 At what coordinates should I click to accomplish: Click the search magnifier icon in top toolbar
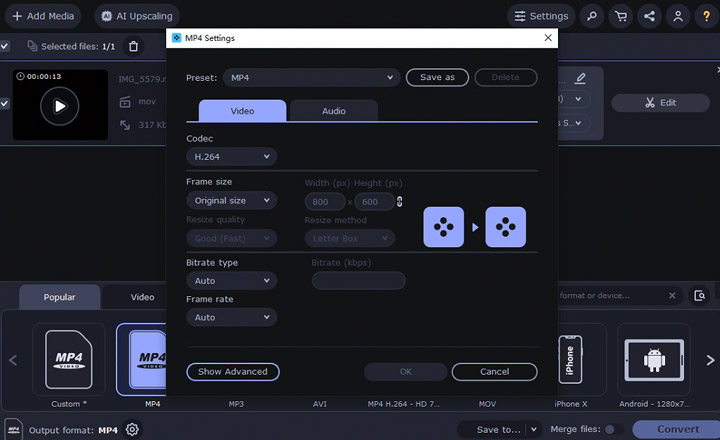[593, 16]
